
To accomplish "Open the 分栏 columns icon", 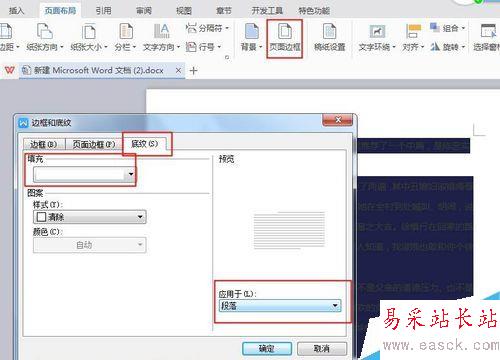I will (126, 31).
